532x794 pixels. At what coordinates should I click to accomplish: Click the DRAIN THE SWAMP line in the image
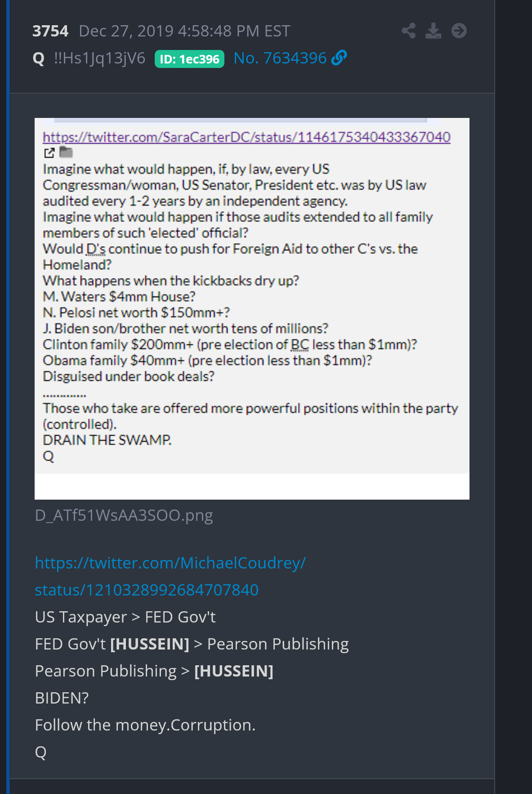[x=107, y=440]
